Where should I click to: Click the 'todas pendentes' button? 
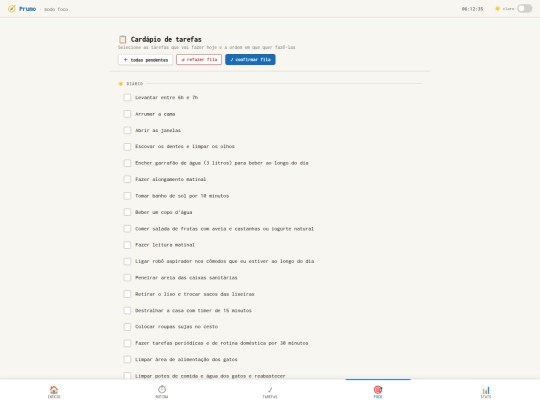[x=145, y=60]
